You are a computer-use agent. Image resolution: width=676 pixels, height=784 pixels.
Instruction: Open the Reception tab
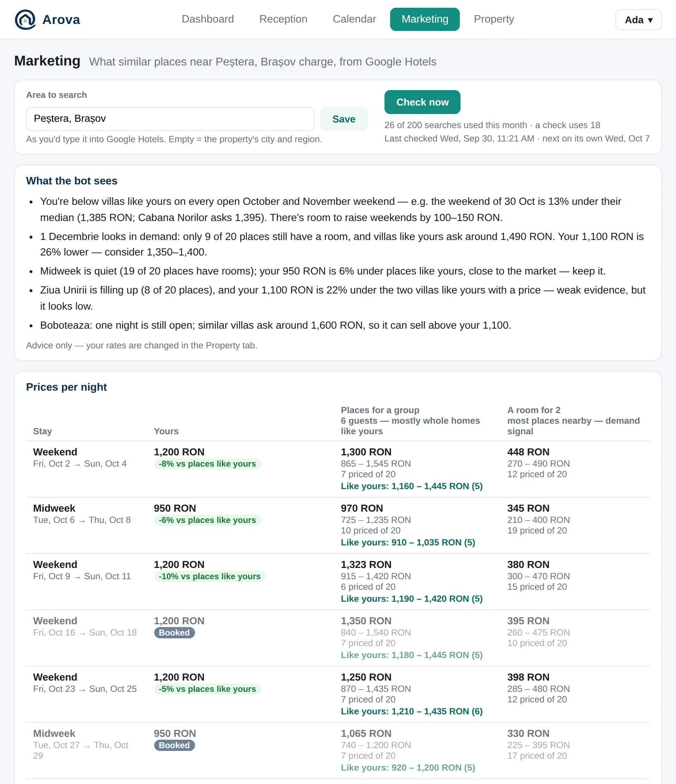pyautogui.click(x=283, y=19)
